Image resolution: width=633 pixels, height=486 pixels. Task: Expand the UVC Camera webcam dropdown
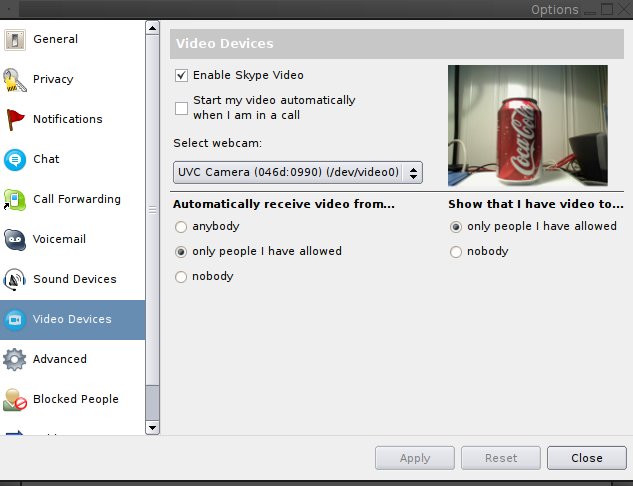click(298, 172)
